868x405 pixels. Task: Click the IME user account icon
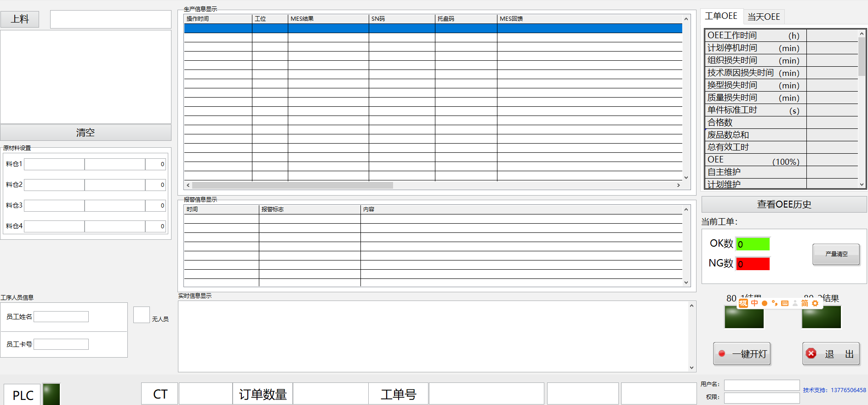tap(795, 303)
